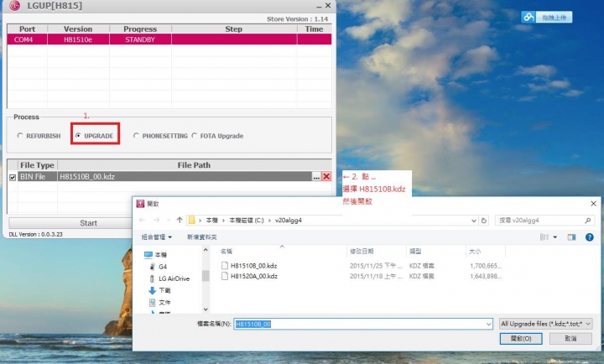Select the FOTA Upgrade option
The height and width of the screenshot is (364, 604).
pyautogui.click(x=194, y=136)
